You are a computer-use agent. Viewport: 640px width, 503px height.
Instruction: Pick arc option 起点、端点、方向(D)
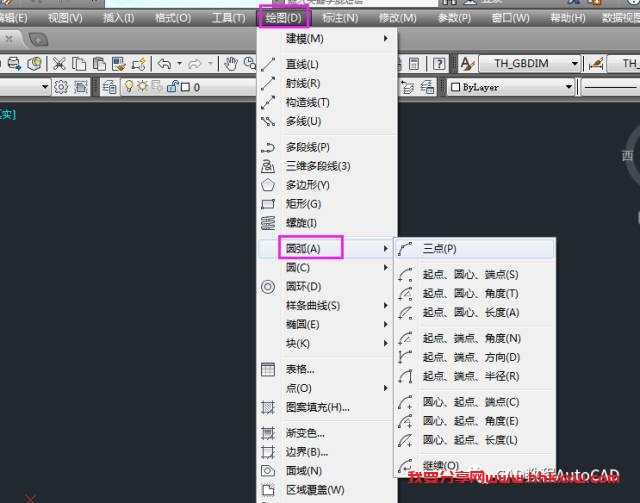[x=475, y=357]
